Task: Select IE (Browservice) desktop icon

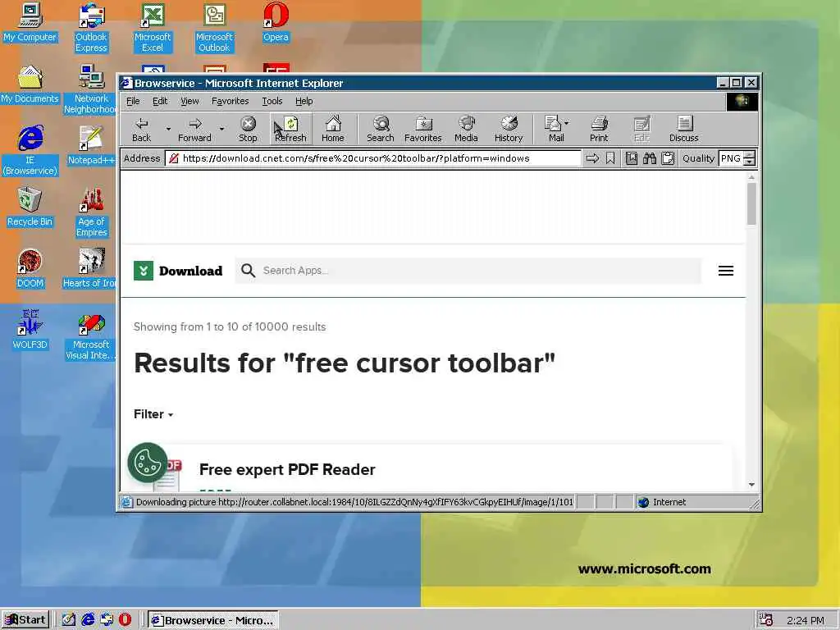Action: coord(30,151)
